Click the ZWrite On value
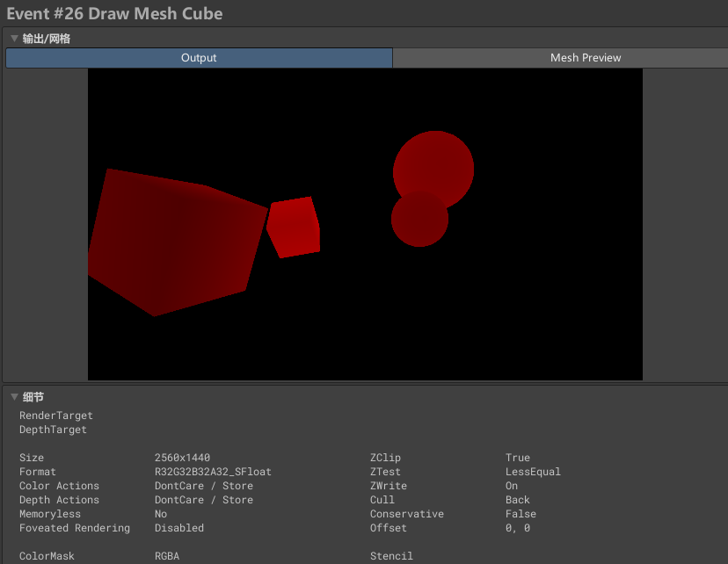728x564 pixels. [512, 486]
